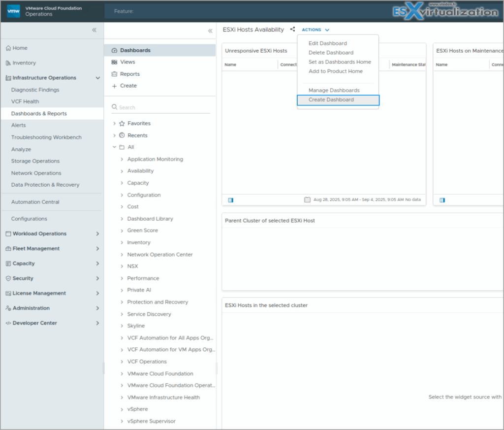Expand the Fleet Management section
This screenshot has height=430, width=504.
(x=97, y=249)
